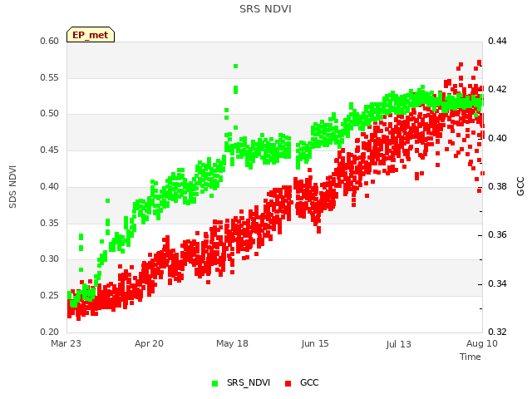Viewport: 532px width, 399px height.
Task: Select the SRS_NDVI legend label
Action: tap(249, 382)
